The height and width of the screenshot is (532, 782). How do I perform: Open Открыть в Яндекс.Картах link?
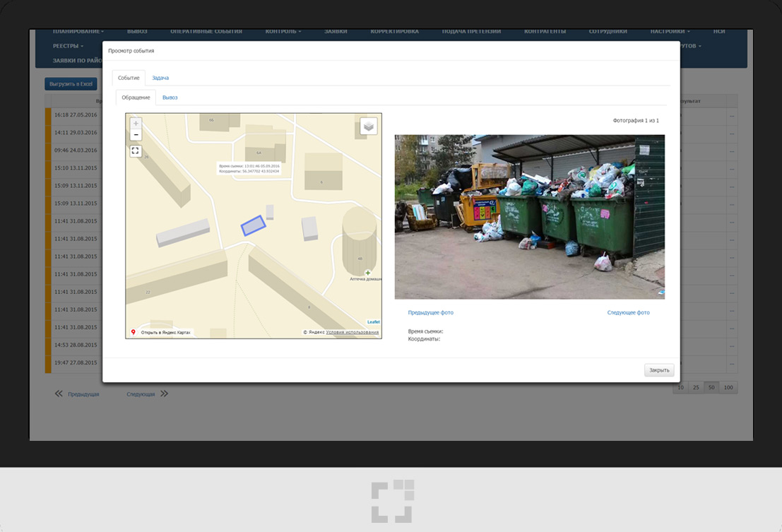165,332
